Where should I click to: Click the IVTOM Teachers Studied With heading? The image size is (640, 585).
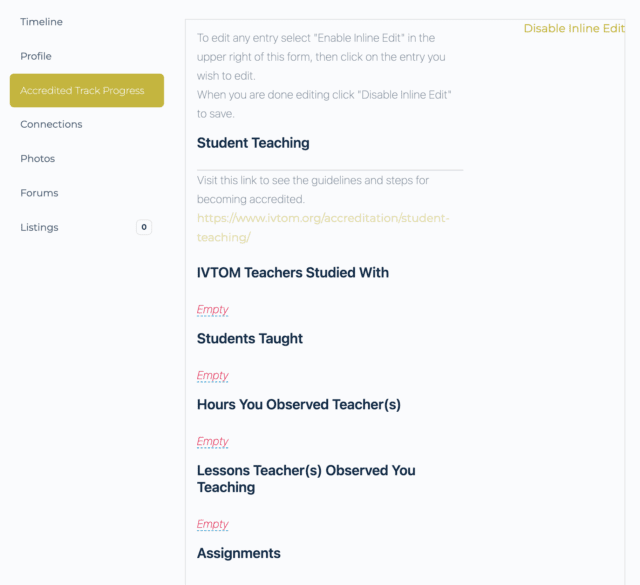tap(293, 273)
